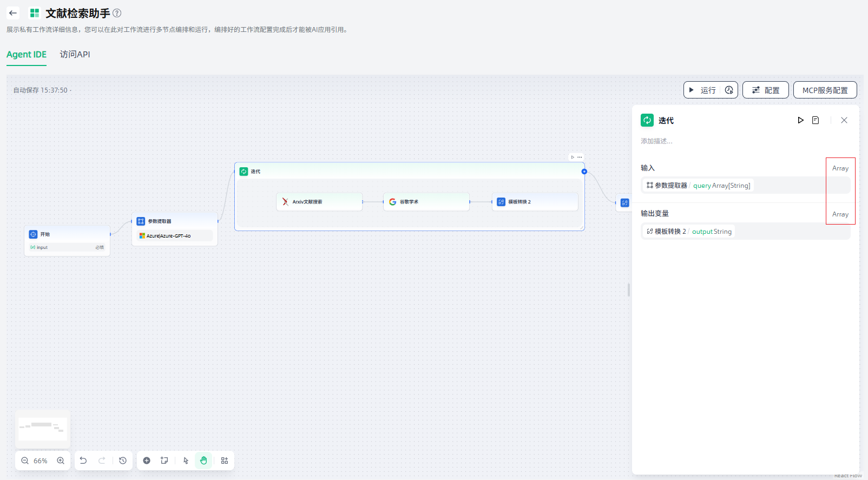868x480 pixels.
Task: Open the input variable selector 参数提取器 query
Action: tap(698, 186)
